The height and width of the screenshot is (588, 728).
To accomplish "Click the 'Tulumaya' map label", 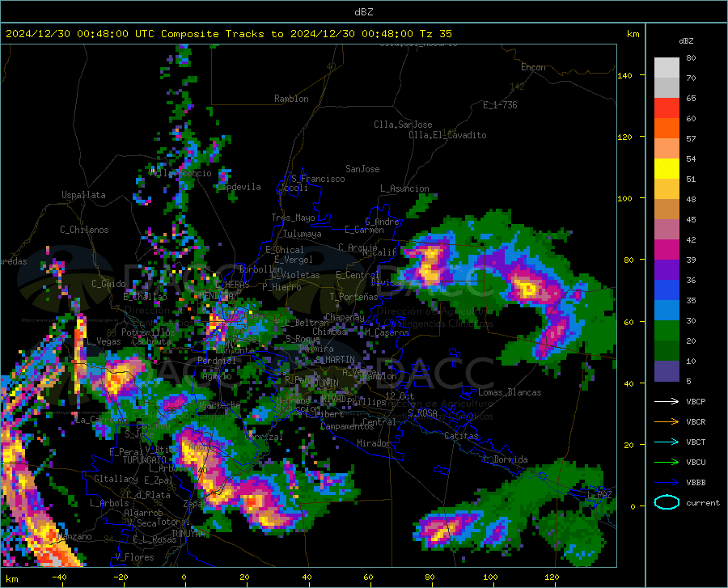I will pos(303,234).
